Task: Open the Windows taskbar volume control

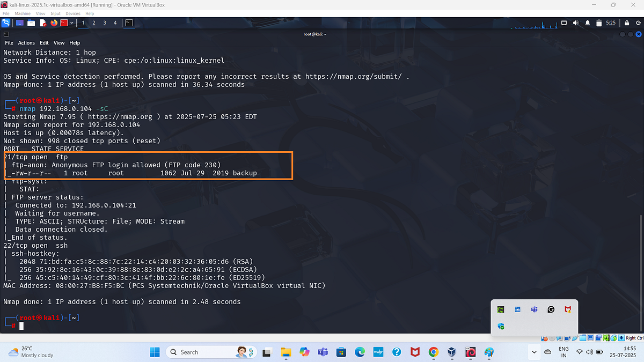Action: point(590,352)
